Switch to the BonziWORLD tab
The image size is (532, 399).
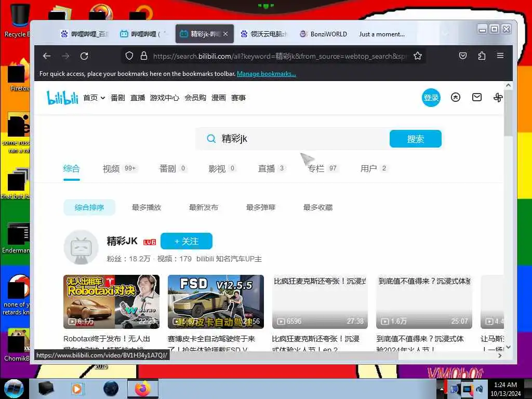point(323,34)
